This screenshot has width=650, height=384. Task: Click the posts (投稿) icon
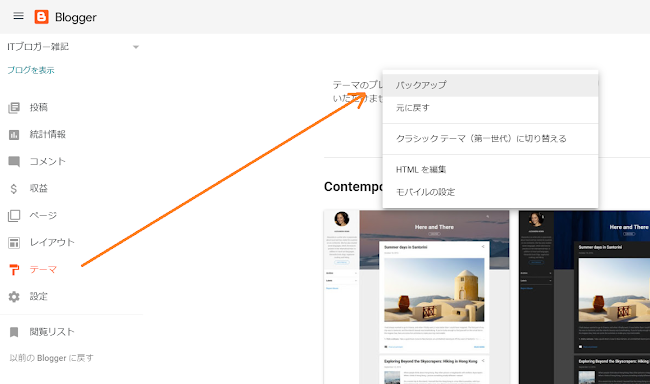click(x=14, y=108)
